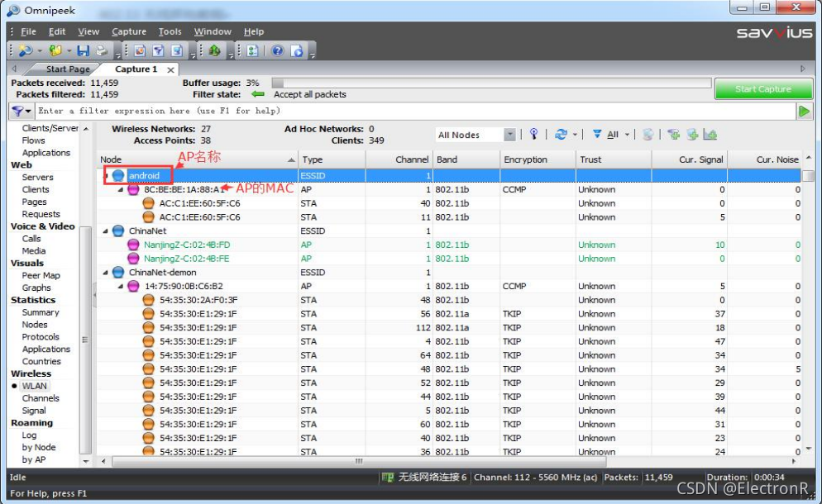Click the graph icon with green plus
The height and width of the screenshot is (504, 822).
[x=710, y=134]
